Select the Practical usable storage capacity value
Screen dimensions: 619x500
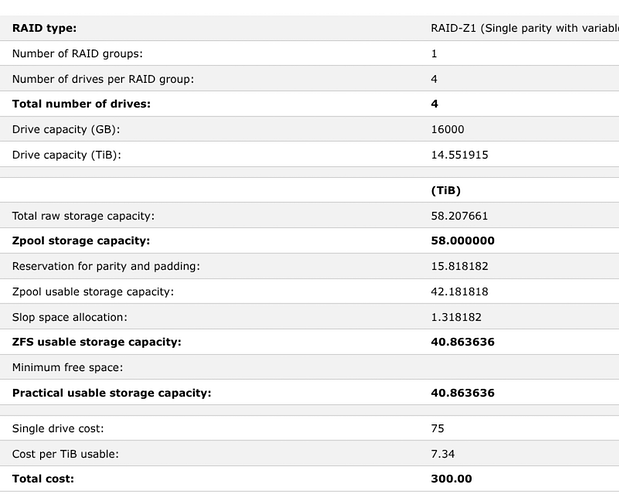tap(462, 393)
